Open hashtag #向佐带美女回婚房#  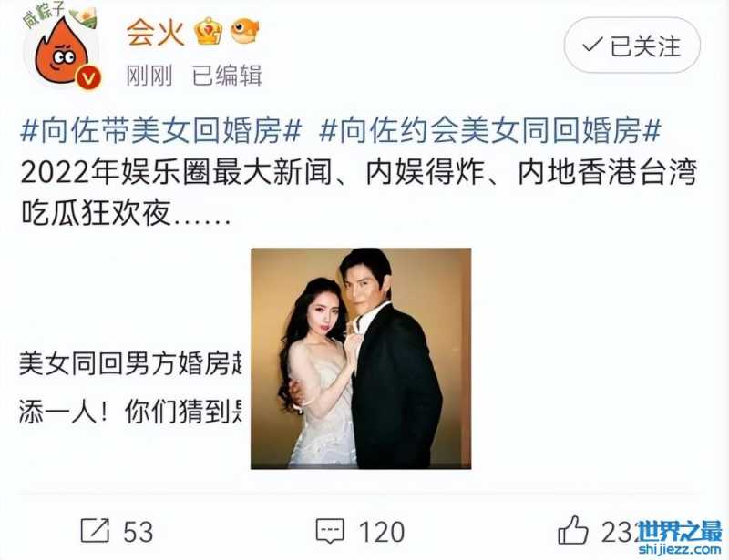pyautogui.click(x=161, y=130)
